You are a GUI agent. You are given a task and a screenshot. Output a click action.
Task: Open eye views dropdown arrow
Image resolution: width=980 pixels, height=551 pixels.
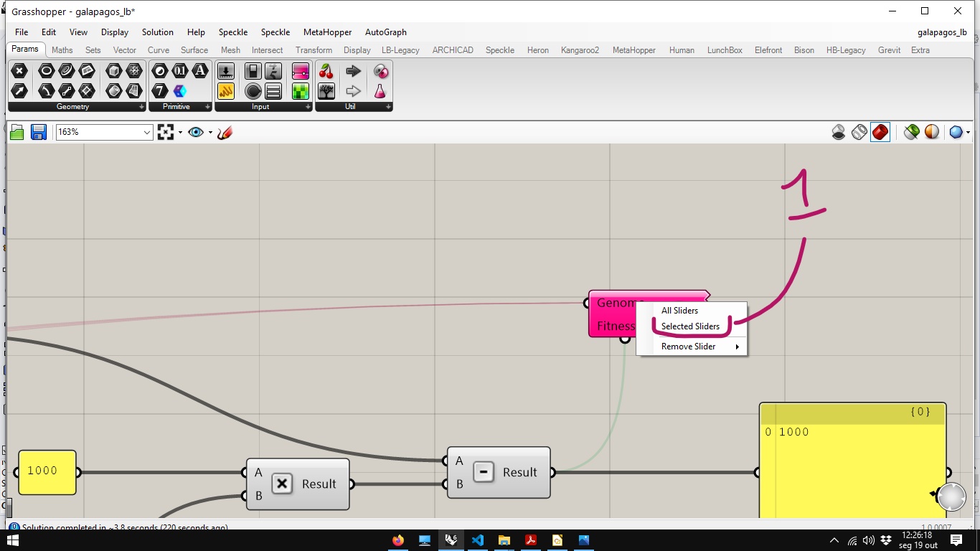click(x=210, y=132)
